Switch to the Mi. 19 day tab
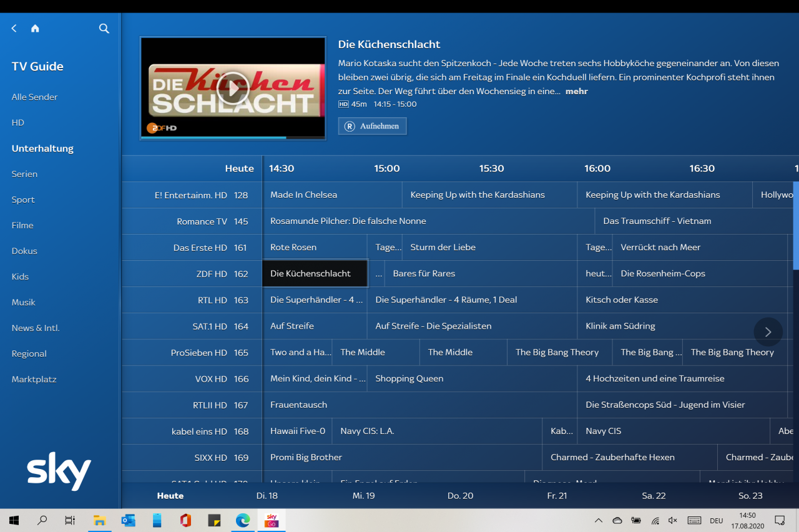Screen dimensions: 799x532 [363, 496]
